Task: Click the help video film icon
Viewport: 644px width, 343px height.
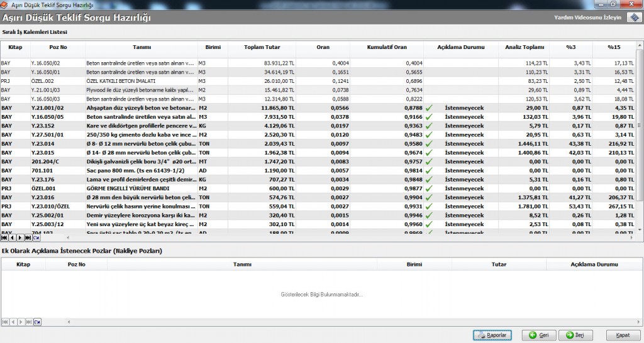Action: [x=632, y=18]
